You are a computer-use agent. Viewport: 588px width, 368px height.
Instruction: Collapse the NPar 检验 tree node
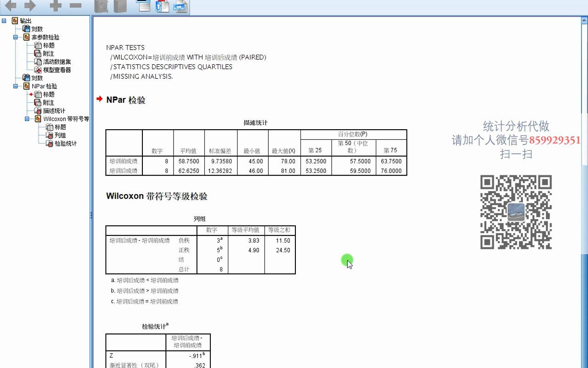coord(16,86)
